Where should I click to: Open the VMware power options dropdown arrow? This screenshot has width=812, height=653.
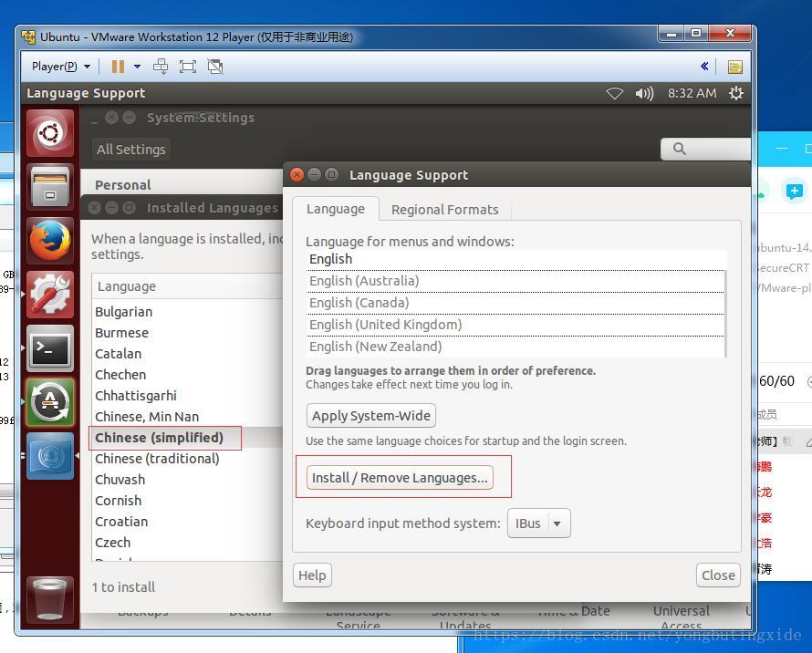click(137, 67)
